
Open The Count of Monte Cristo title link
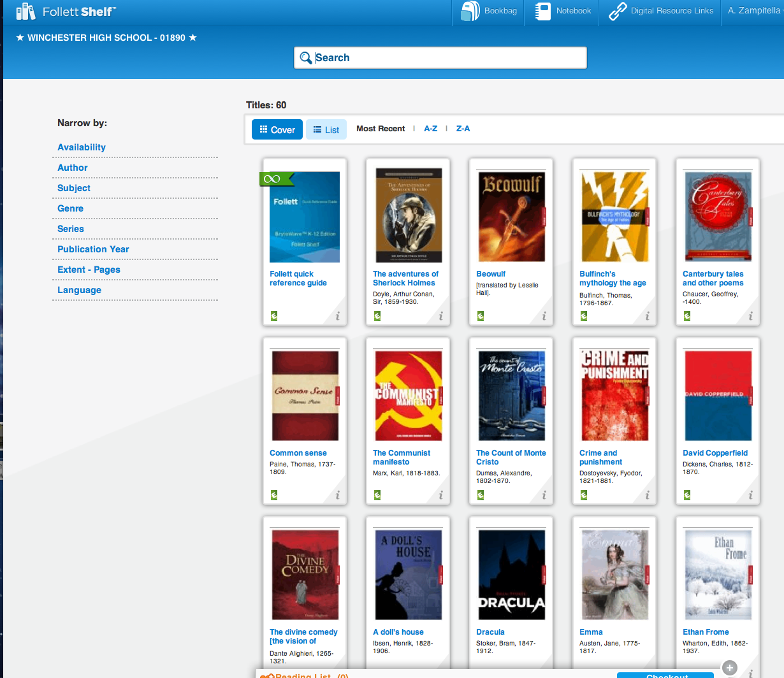click(511, 457)
